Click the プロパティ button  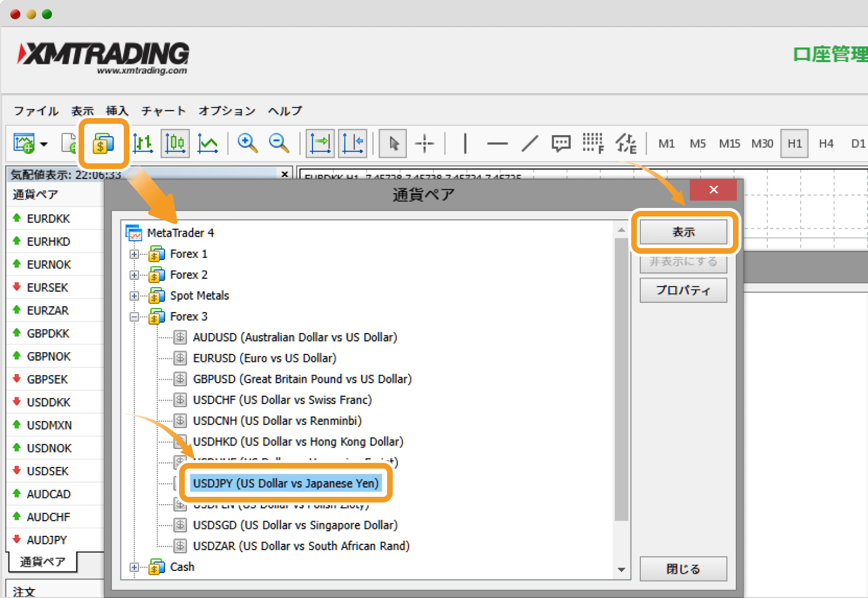(x=683, y=290)
